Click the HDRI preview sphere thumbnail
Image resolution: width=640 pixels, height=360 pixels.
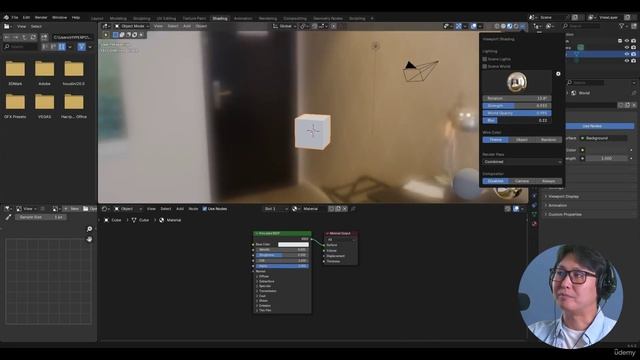pyautogui.click(x=517, y=82)
